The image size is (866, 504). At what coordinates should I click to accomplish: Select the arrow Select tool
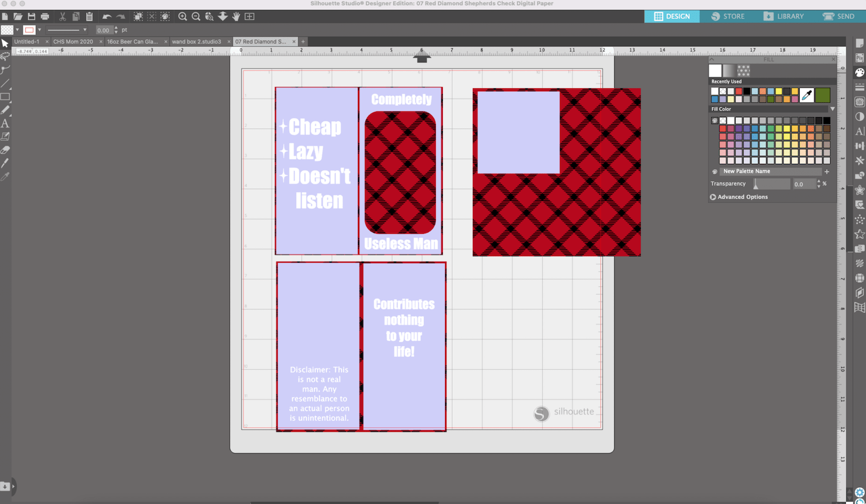click(5, 43)
